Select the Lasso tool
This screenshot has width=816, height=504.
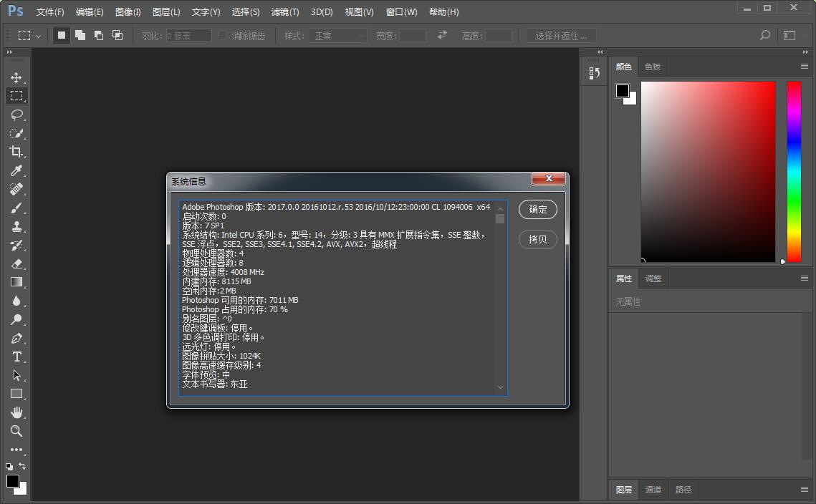point(16,115)
